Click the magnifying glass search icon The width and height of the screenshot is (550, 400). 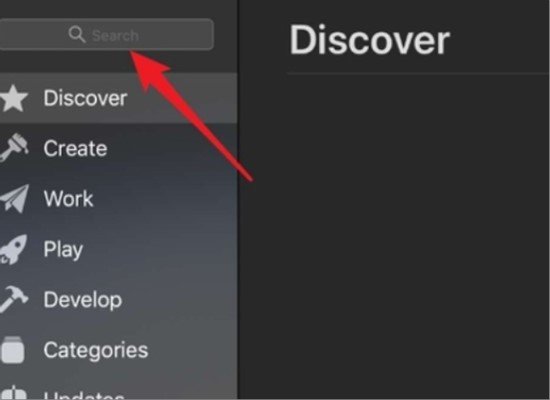tap(77, 34)
